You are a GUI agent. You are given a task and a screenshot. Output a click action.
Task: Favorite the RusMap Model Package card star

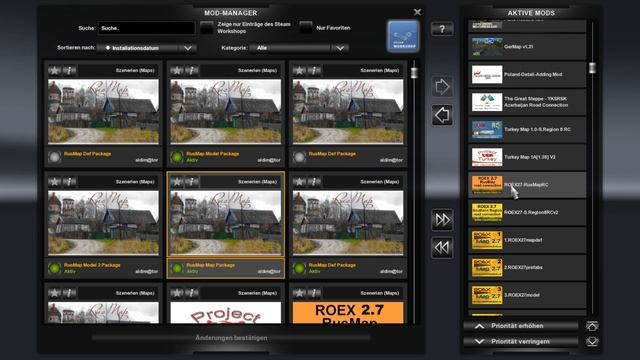point(177,70)
